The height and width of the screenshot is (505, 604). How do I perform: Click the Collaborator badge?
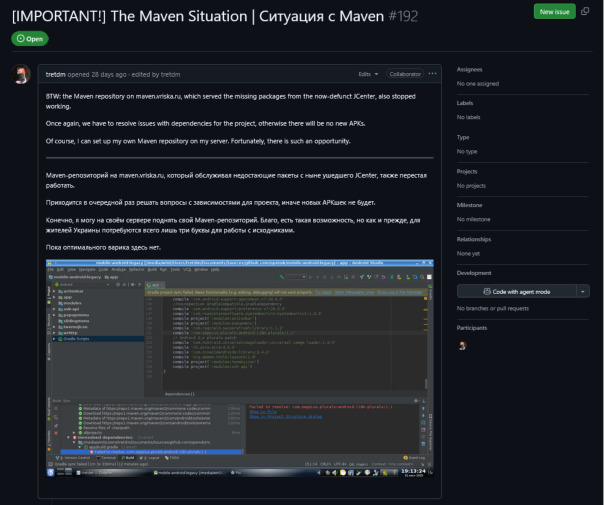(x=405, y=74)
